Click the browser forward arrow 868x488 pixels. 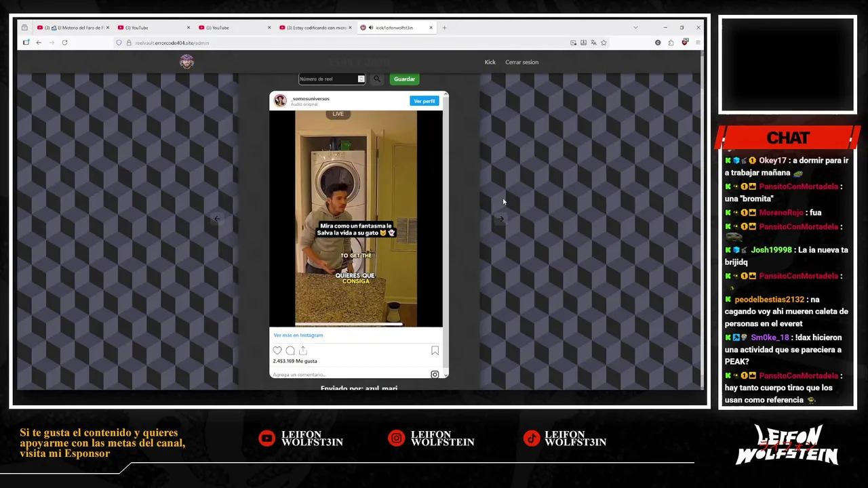[52, 43]
